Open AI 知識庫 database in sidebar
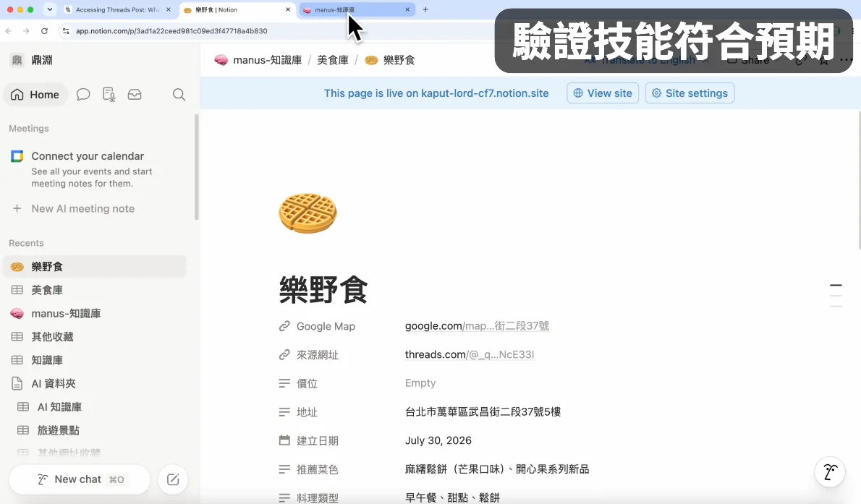 (95, 407)
